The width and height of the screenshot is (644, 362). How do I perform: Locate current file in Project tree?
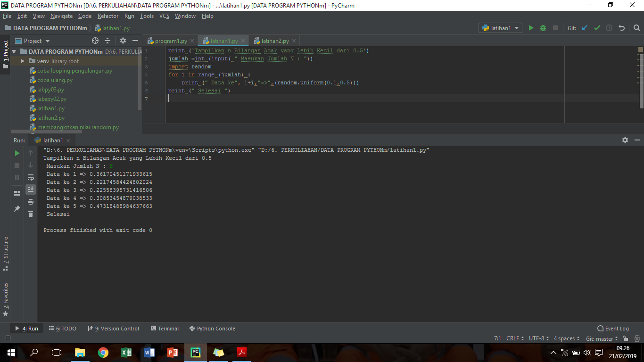tap(95, 41)
